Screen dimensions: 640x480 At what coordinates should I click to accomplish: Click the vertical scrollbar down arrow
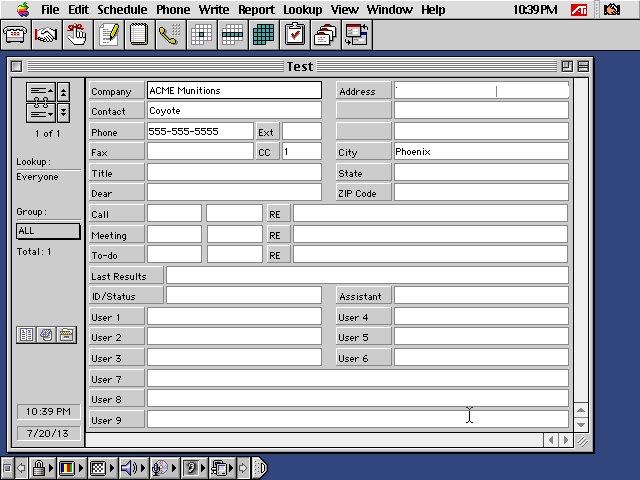click(581, 424)
